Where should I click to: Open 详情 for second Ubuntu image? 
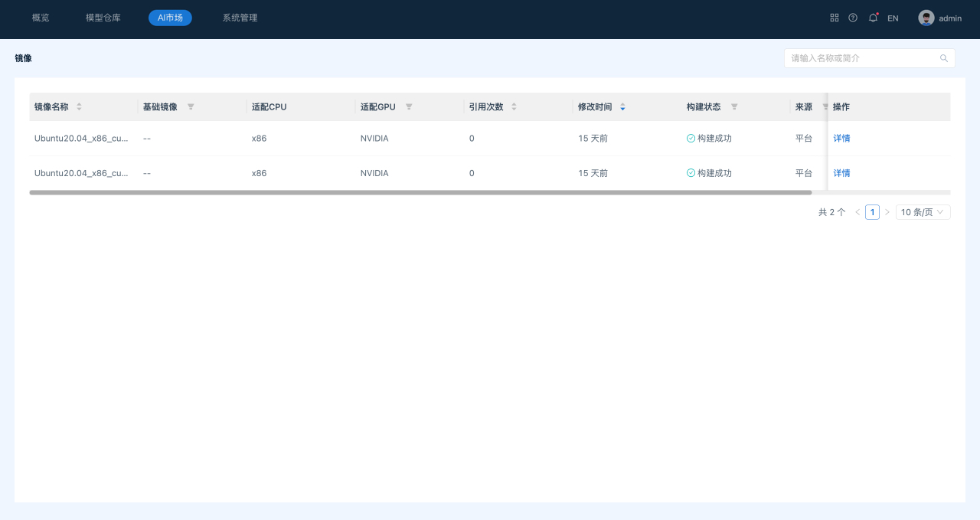pos(841,173)
